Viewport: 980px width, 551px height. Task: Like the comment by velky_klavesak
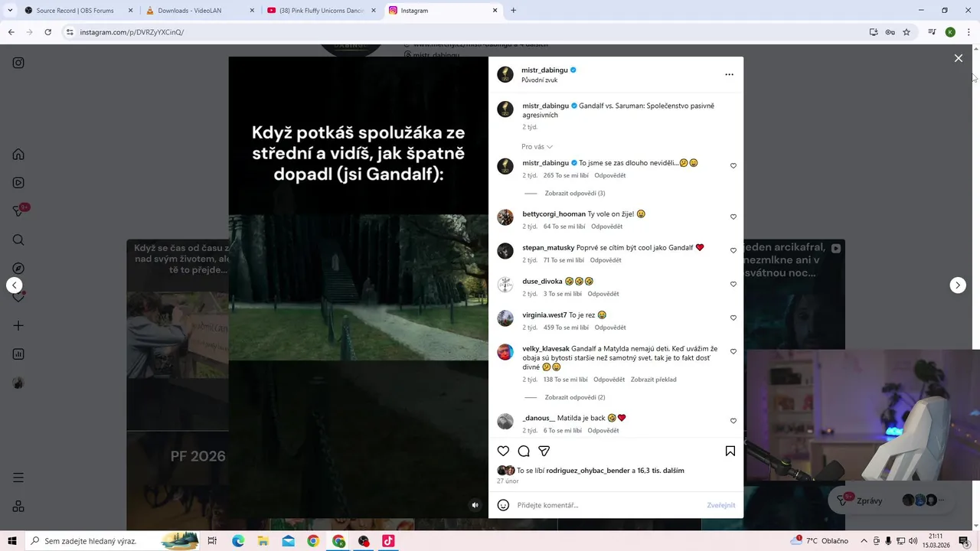pos(733,351)
